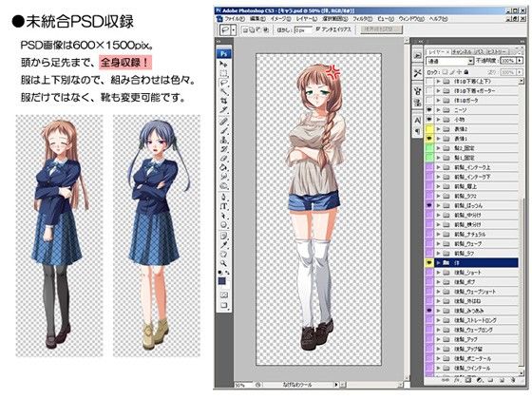Expand the 小物 group triangle
The width and height of the screenshot is (532, 399).
(438, 120)
